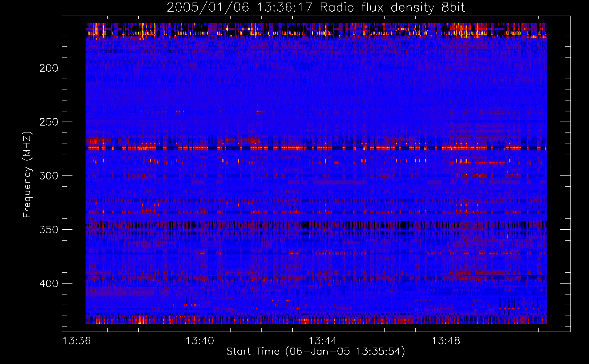This screenshot has height=364, width=589.
Task: Click the 'Start Time (06-Jan-05 13:35:54)' x-axis label
Action: (x=316, y=352)
